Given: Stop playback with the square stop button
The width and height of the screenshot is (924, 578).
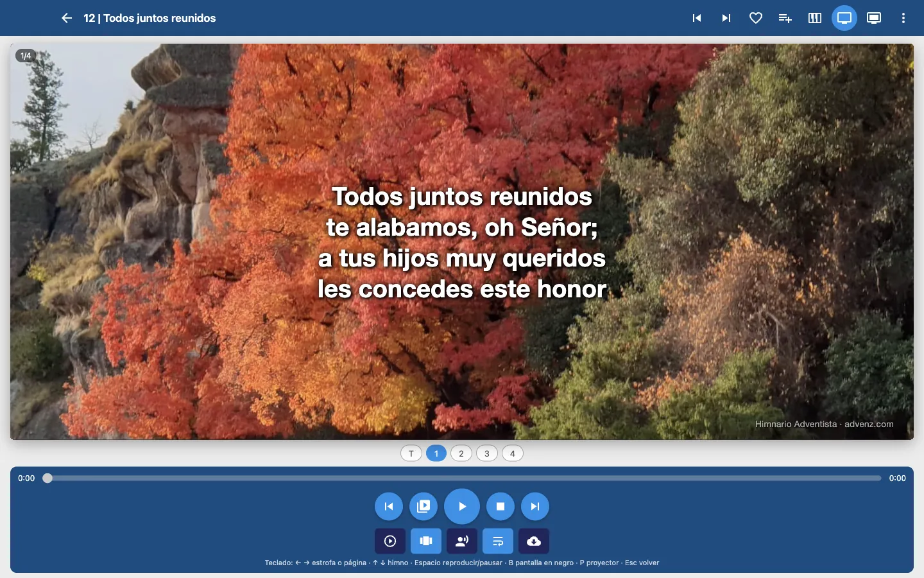Looking at the screenshot, I should click(x=501, y=506).
